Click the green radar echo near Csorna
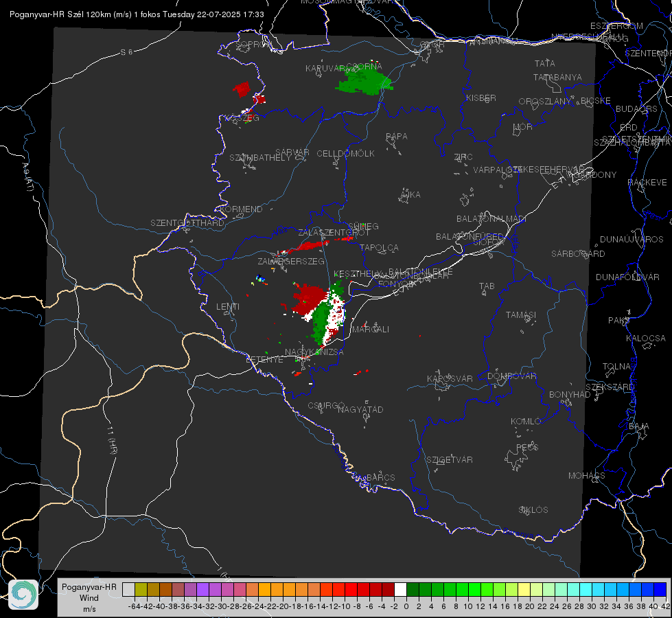 point(364,82)
